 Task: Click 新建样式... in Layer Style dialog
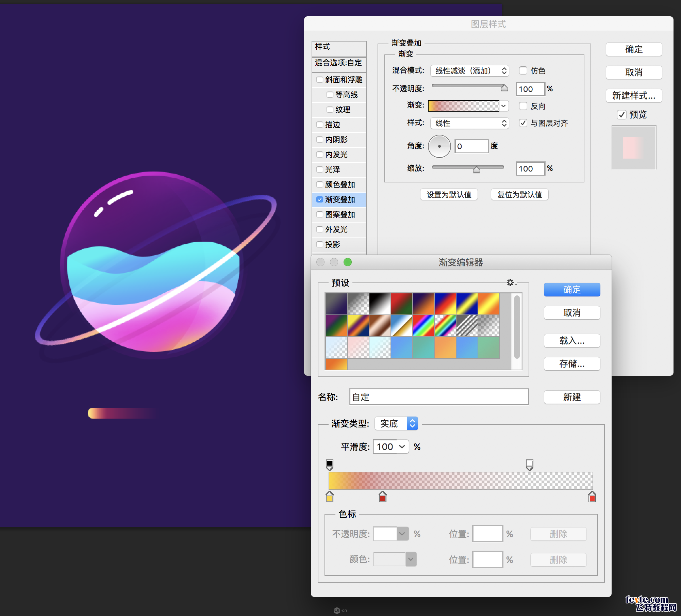[634, 96]
